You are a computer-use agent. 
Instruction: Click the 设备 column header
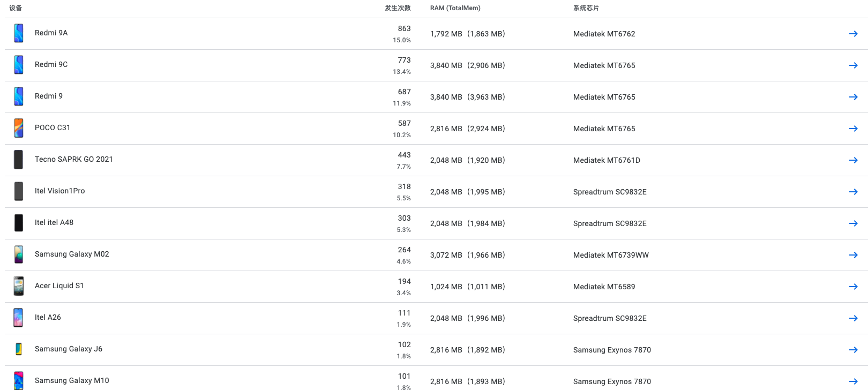(16, 8)
